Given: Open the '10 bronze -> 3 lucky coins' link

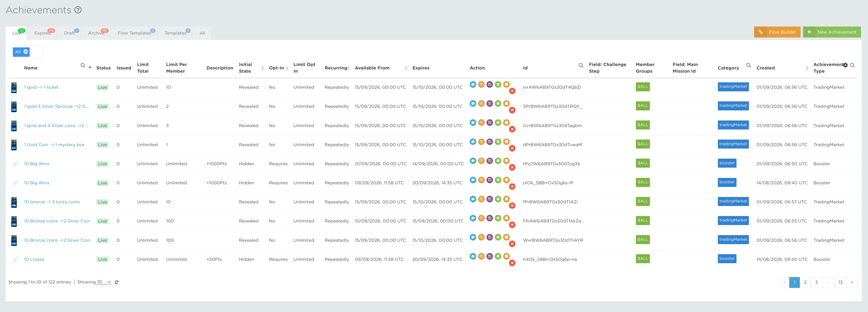Looking at the screenshot, I should (x=52, y=202).
